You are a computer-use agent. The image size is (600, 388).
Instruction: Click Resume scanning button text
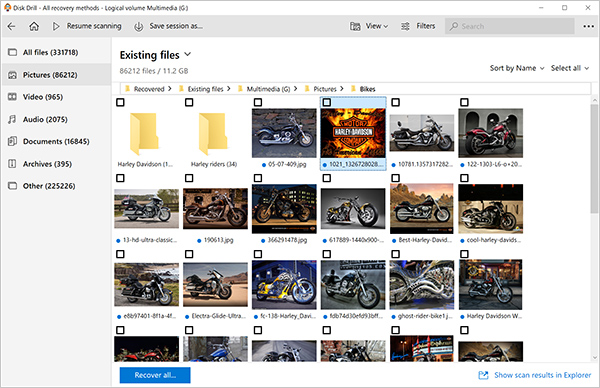[x=94, y=26]
